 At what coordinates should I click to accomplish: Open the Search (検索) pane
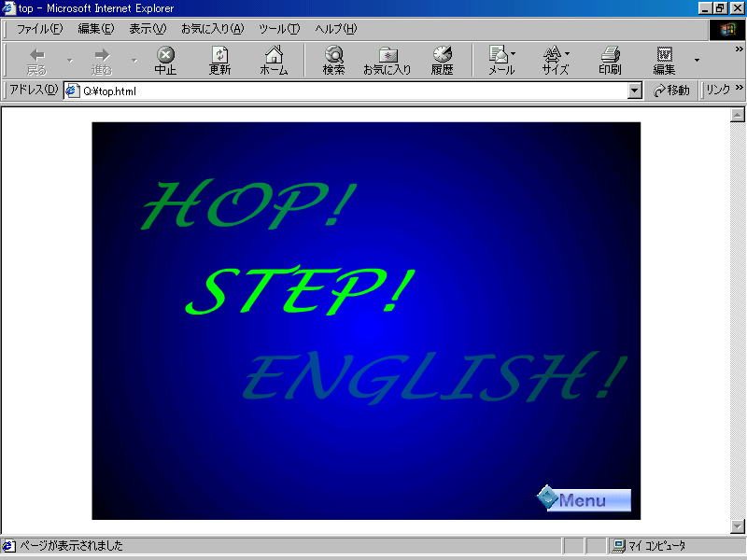tap(334, 61)
